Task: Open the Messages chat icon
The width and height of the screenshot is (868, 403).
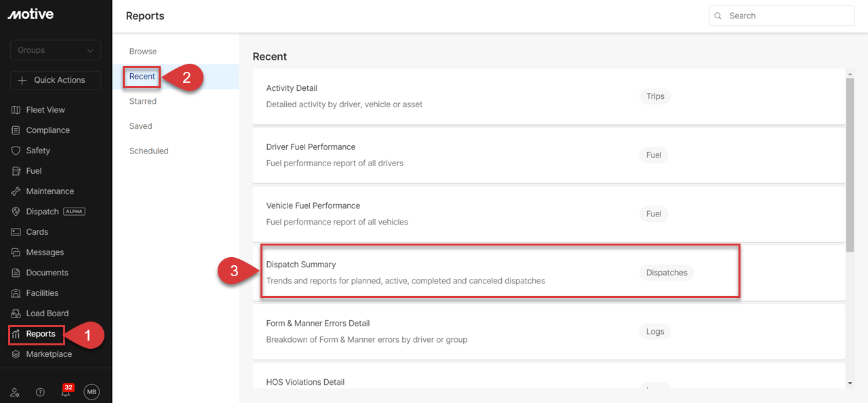Action: 16,252
